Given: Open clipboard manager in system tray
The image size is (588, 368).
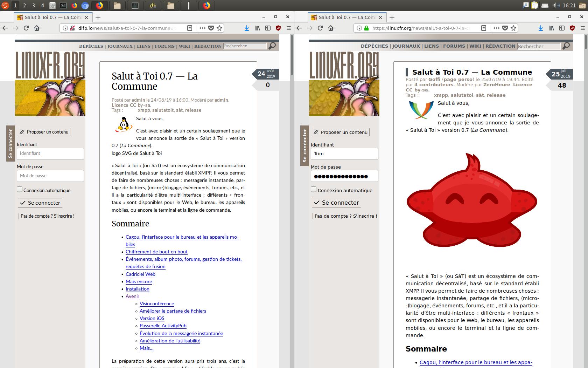Looking at the screenshot, I should tap(535, 5).
